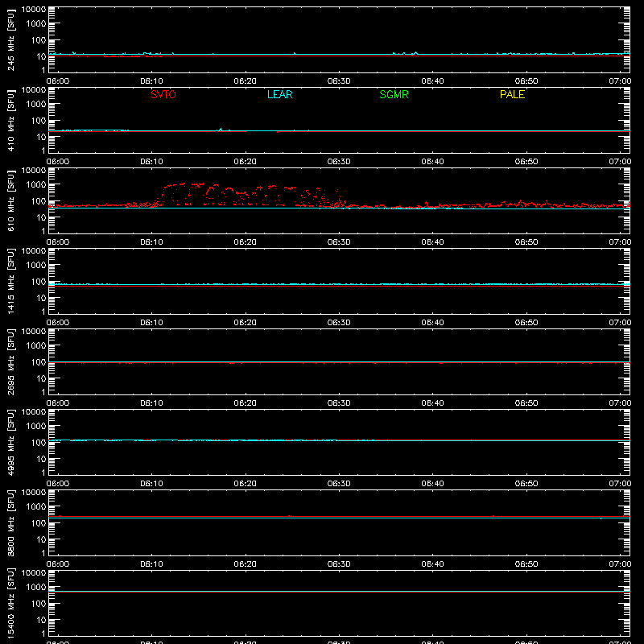This screenshot has height=644, width=644.
Task: Click 06:10 tick label under 4995 MHz panel
Action: point(151,484)
